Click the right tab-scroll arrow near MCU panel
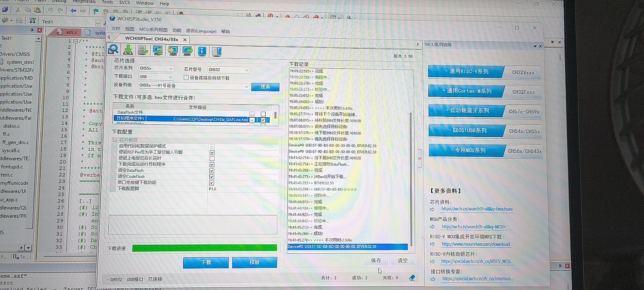This screenshot has height=290, width=644. click(418, 44)
